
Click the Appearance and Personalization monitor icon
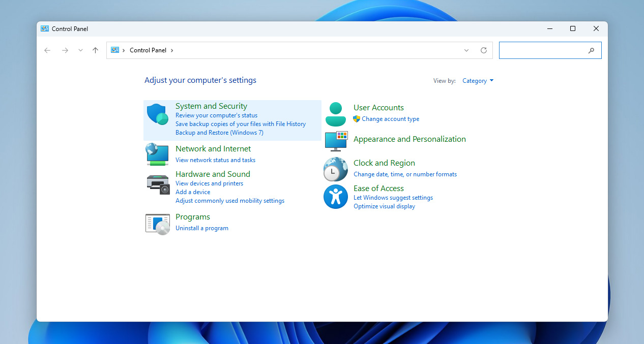336,141
